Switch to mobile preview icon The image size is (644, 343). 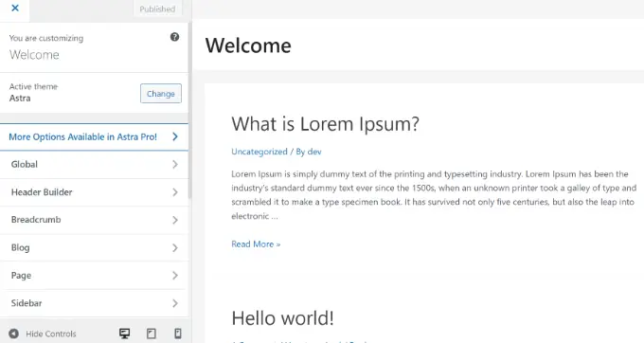(178, 334)
